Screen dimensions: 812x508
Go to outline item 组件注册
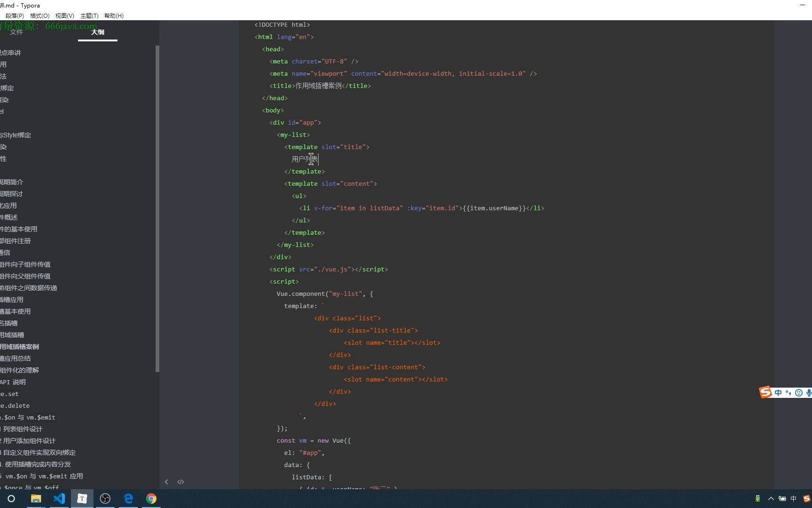pos(15,241)
